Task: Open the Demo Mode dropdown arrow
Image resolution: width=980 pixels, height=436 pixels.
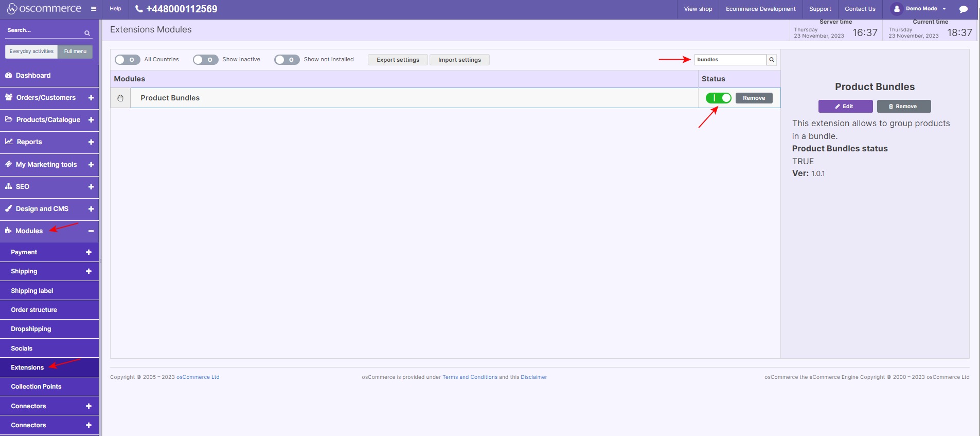Action: pos(944,9)
